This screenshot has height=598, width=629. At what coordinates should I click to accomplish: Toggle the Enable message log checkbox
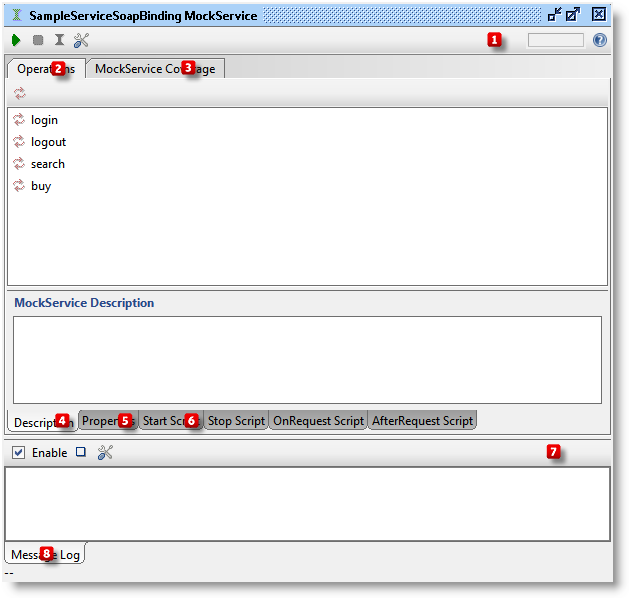coord(18,453)
